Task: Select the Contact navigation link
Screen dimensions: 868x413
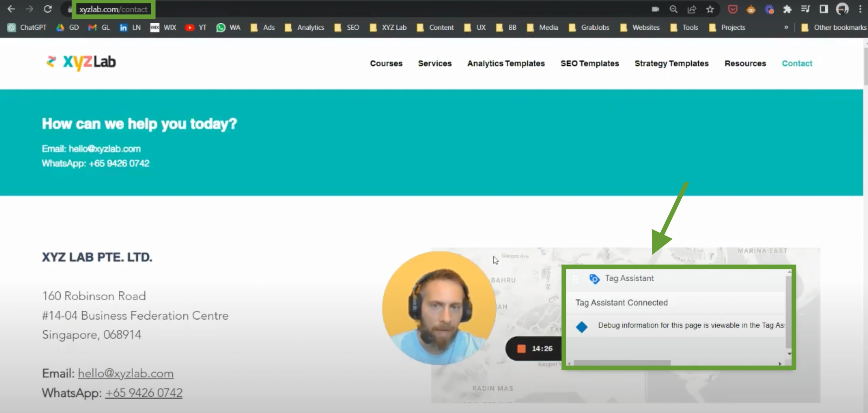Action: 797,63
